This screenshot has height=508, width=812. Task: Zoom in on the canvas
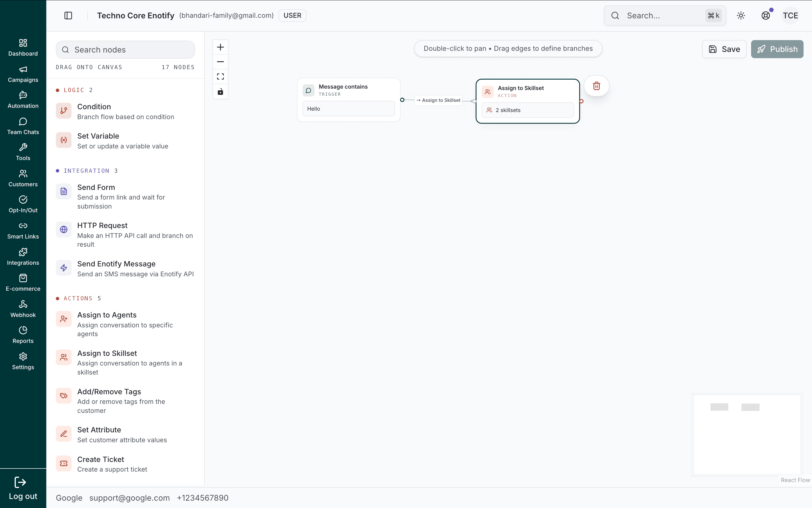tap(220, 47)
